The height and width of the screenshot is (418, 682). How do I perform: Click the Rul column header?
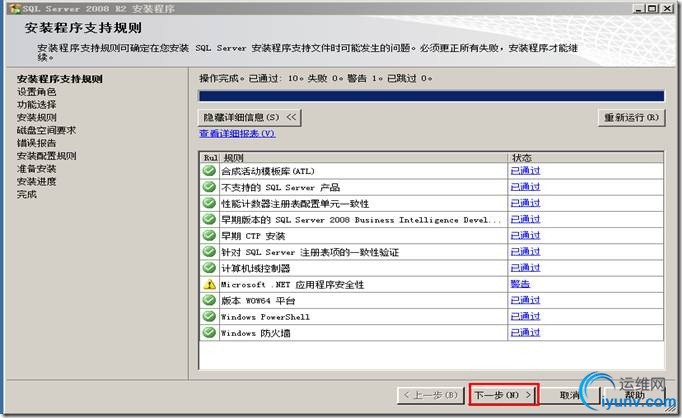click(x=210, y=157)
